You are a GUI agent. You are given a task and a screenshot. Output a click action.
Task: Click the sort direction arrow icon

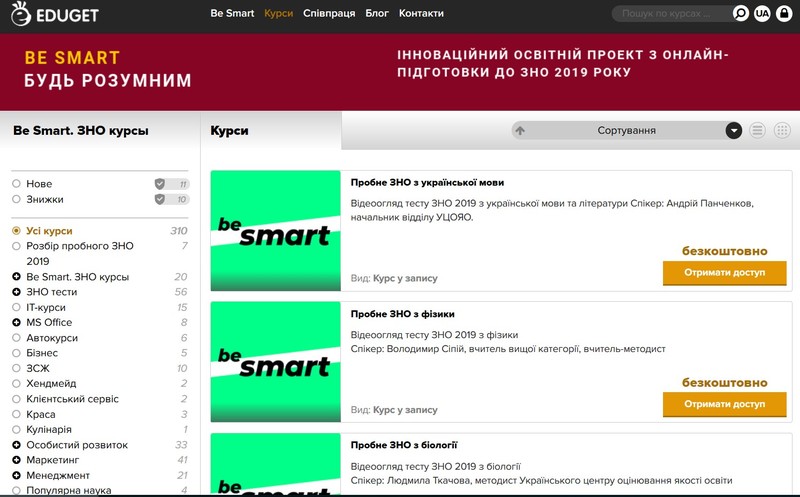pos(520,131)
